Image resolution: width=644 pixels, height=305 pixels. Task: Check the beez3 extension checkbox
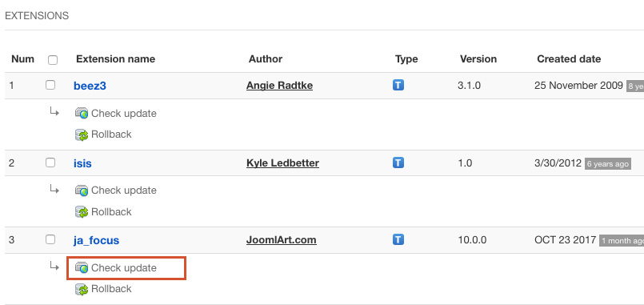click(x=50, y=85)
